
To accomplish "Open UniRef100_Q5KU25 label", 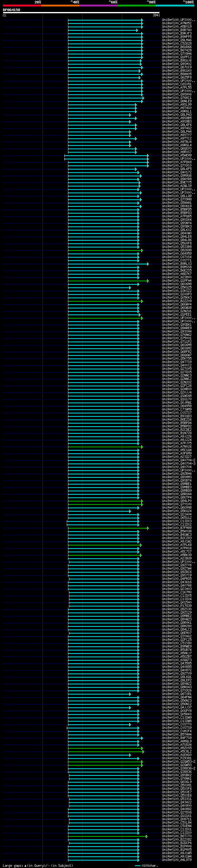I will (x=176, y=287).
